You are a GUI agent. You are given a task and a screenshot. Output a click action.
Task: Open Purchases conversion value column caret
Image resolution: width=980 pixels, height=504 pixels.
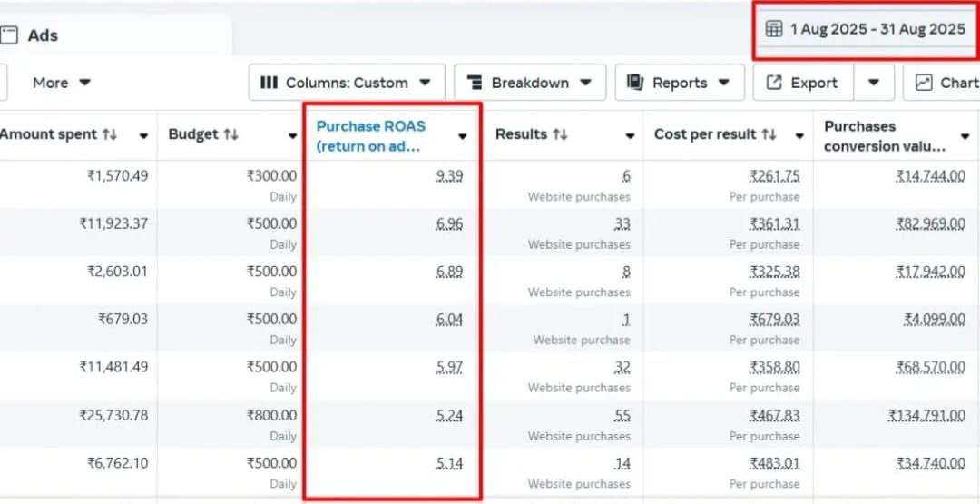(x=965, y=136)
